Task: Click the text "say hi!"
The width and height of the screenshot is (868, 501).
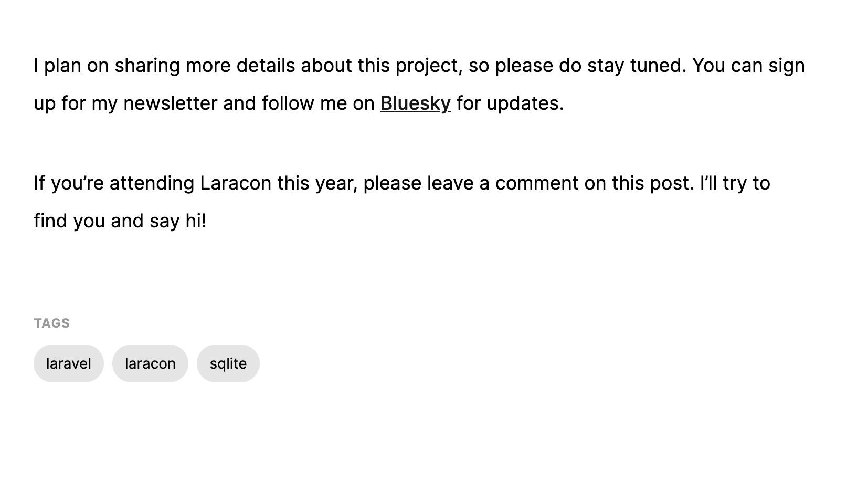Action: pos(177,221)
